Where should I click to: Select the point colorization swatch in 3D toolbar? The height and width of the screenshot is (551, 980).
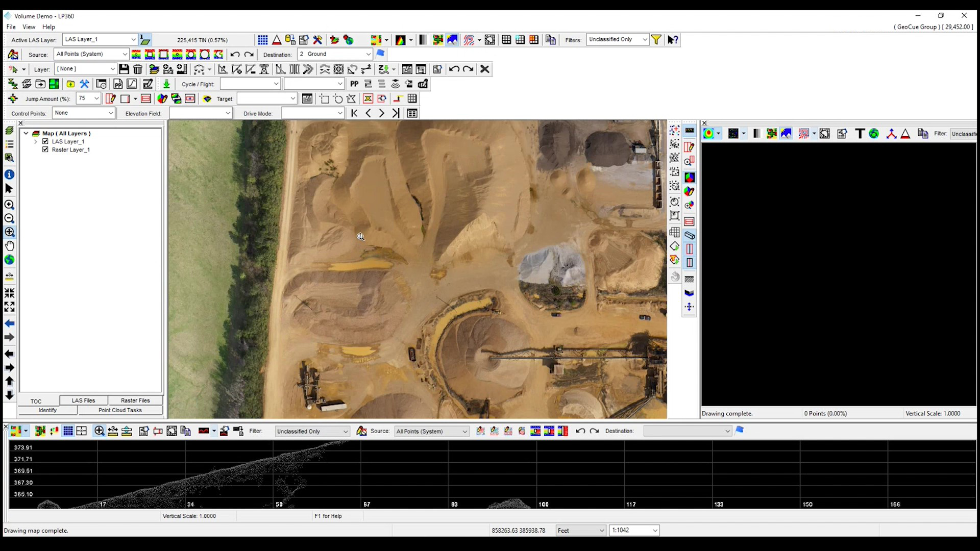point(708,133)
